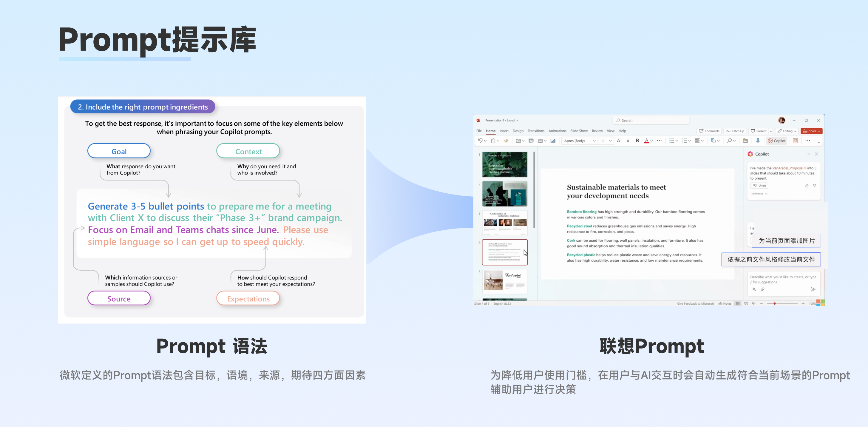Select slide 1 thumbnail Proposal to supply
868x427 pixels.
504,164
